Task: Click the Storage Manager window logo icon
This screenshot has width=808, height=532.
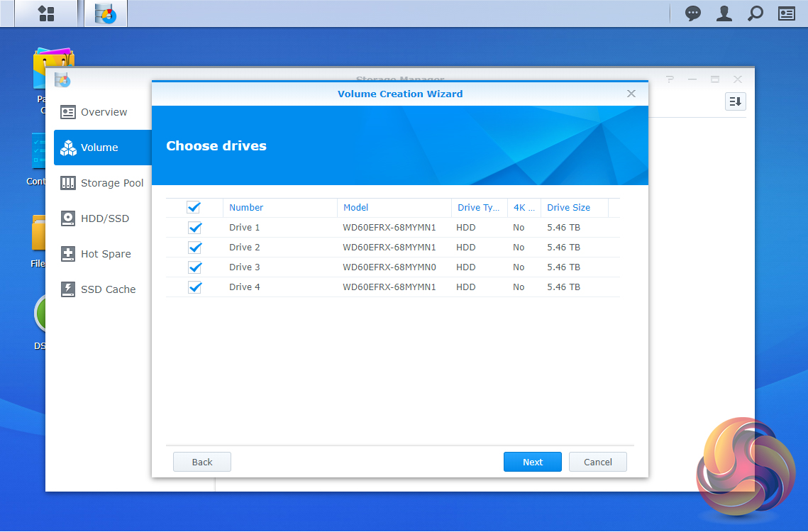Action: coord(62,80)
